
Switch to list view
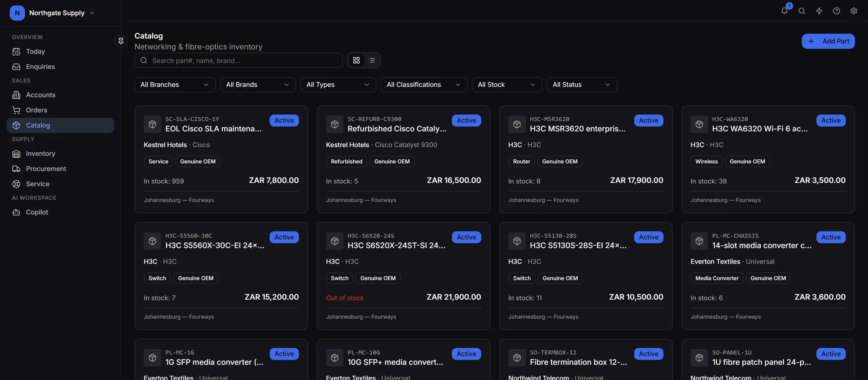pos(372,60)
